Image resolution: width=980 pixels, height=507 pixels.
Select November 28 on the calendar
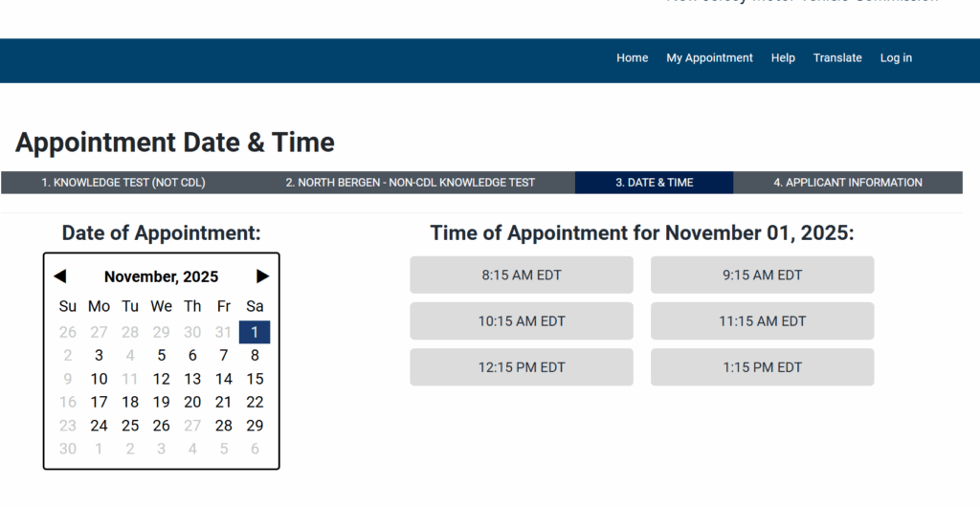click(223, 426)
